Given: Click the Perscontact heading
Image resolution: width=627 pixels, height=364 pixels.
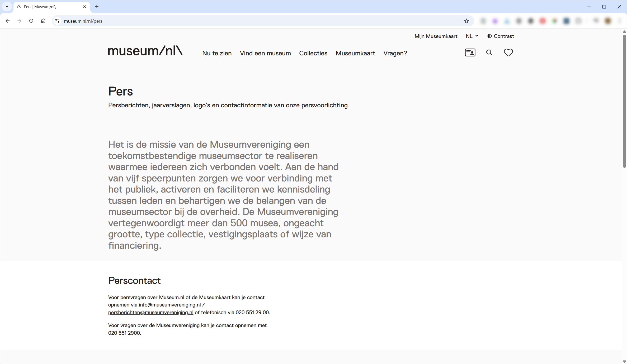Looking at the screenshot, I should point(134,281).
